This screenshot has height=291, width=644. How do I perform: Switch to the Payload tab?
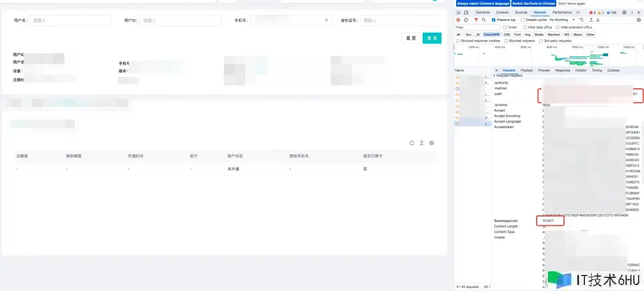point(527,70)
